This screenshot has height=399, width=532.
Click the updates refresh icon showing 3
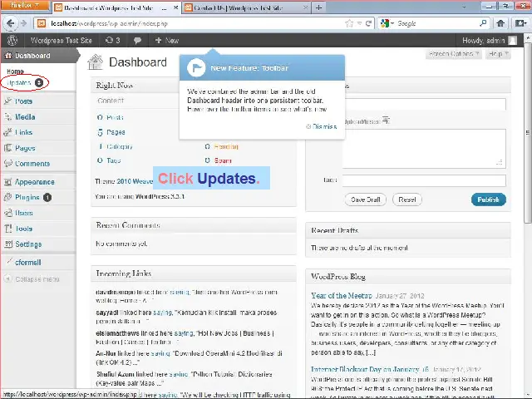pos(113,41)
